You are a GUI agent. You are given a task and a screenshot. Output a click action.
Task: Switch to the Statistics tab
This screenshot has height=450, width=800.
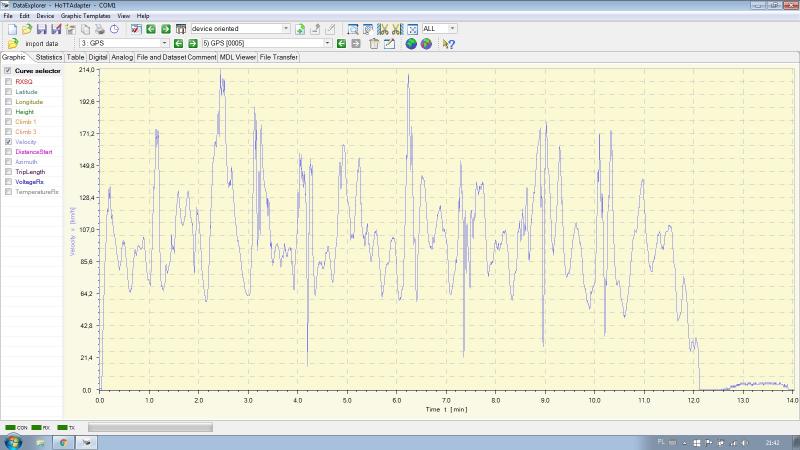49,57
